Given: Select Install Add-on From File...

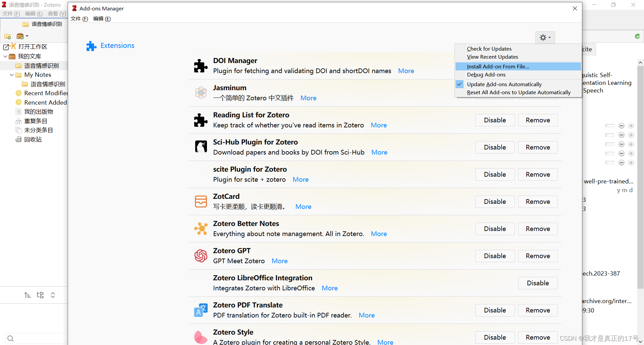Looking at the screenshot, I should (518, 66).
